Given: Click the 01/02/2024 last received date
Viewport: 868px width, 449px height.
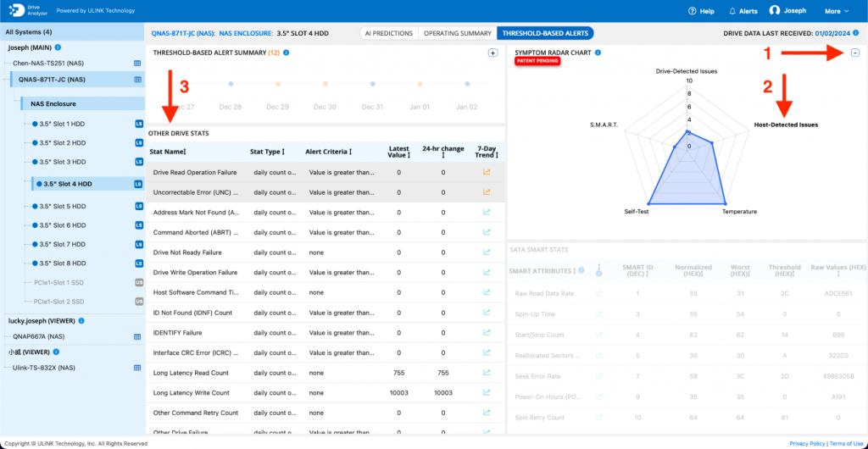Looking at the screenshot, I should tap(832, 33).
